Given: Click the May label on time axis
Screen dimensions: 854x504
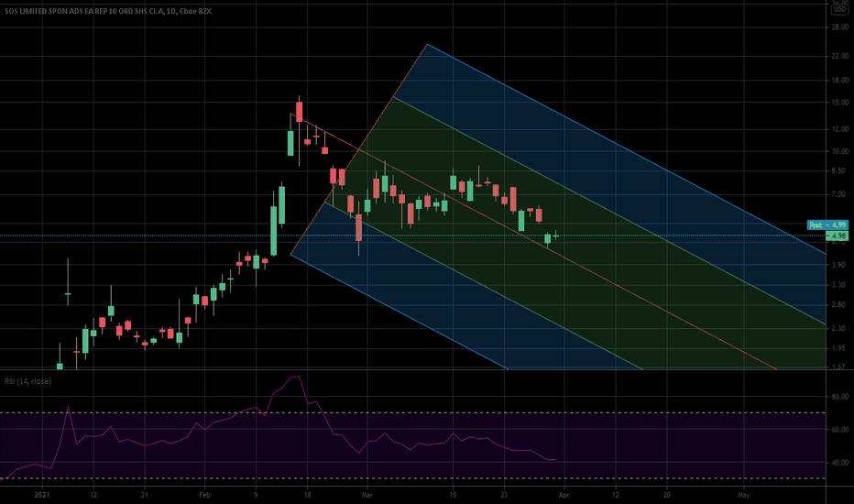Looking at the screenshot, I should [743, 495].
